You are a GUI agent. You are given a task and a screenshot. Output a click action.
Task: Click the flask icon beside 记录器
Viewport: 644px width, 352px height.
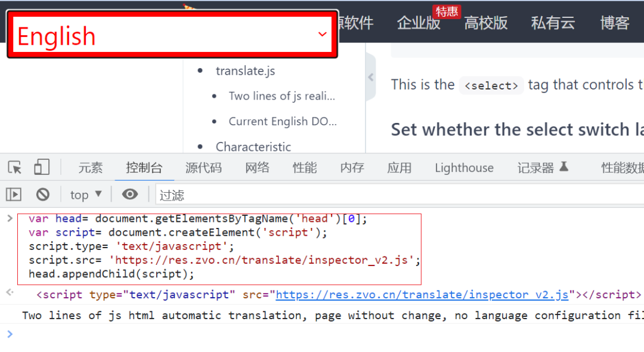coord(564,167)
